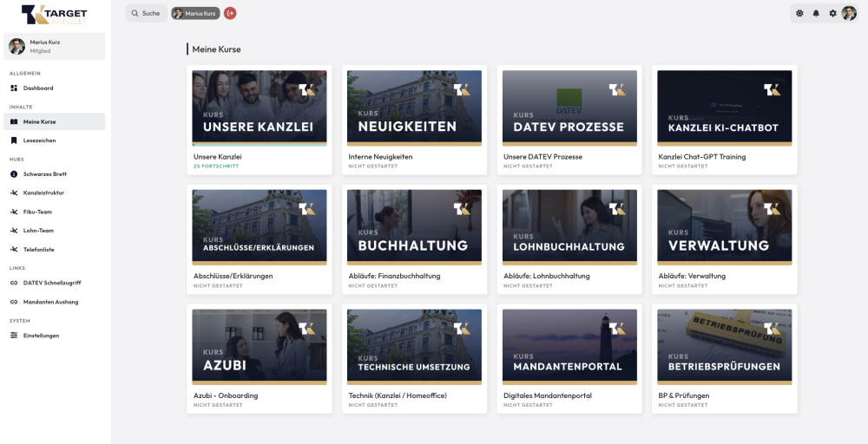Open the notifications bell
868x444 pixels.
[x=816, y=13]
